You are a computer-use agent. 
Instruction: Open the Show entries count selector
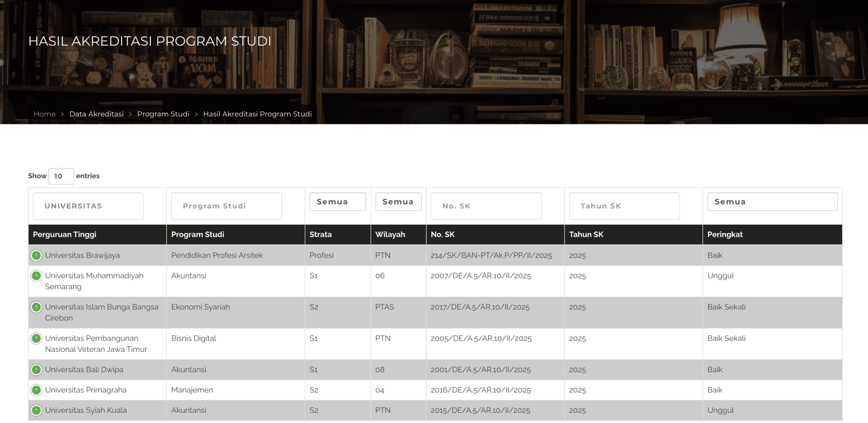(x=61, y=176)
